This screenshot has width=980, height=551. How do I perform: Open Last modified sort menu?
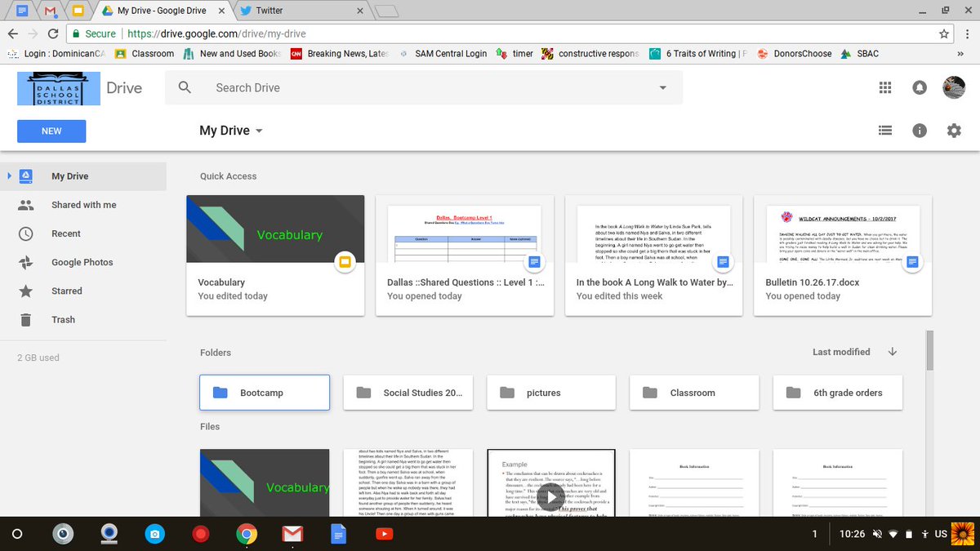[x=841, y=352]
